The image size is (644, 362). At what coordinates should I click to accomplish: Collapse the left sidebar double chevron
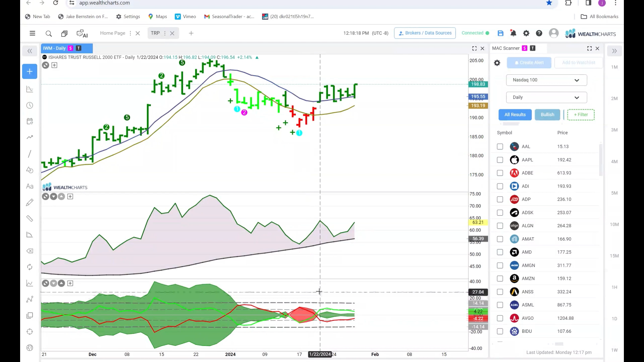tap(30, 51)
